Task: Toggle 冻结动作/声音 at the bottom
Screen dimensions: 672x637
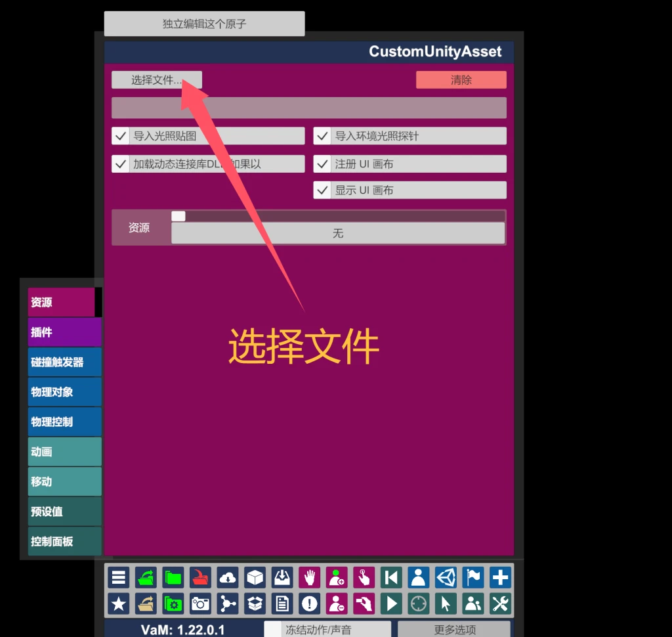Action: click(273, 628)
